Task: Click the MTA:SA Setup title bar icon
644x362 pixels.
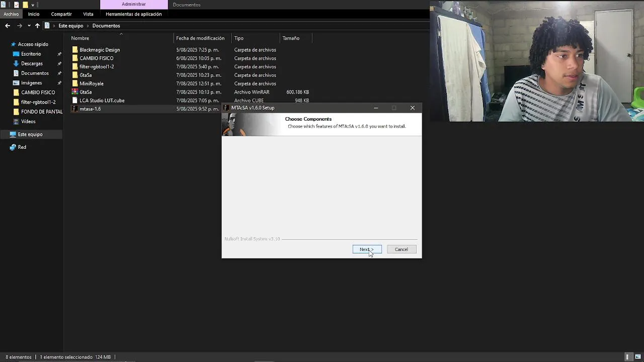Action: [226, 108]
